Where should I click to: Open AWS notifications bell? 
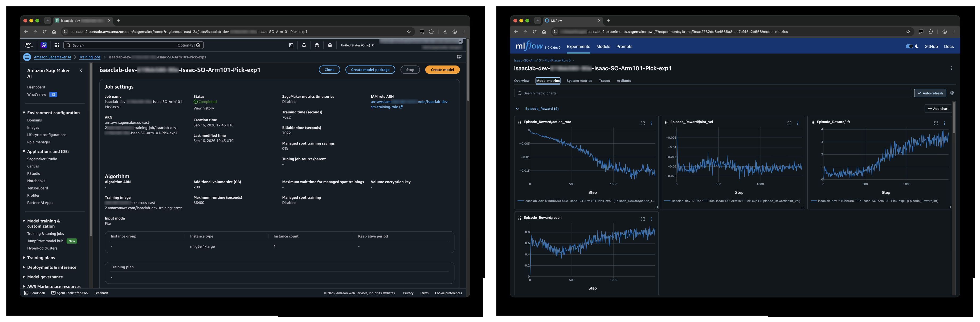point(304,45)
